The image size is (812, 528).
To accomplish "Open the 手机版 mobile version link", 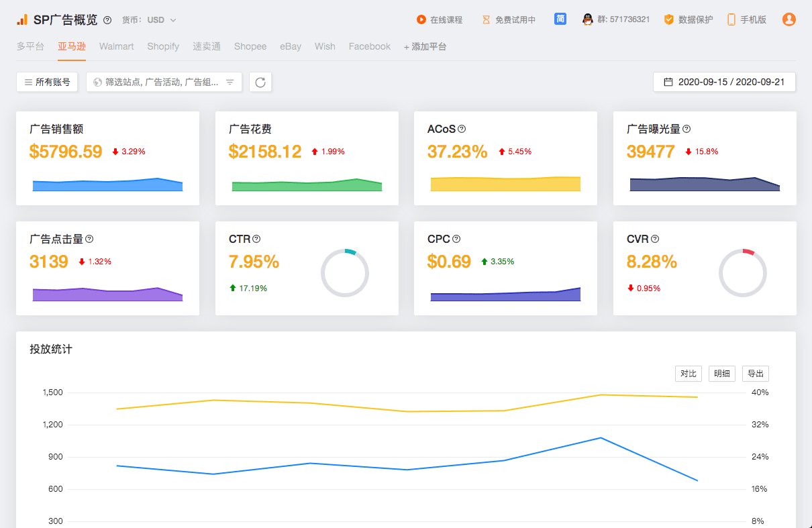I will click(747, 19).
